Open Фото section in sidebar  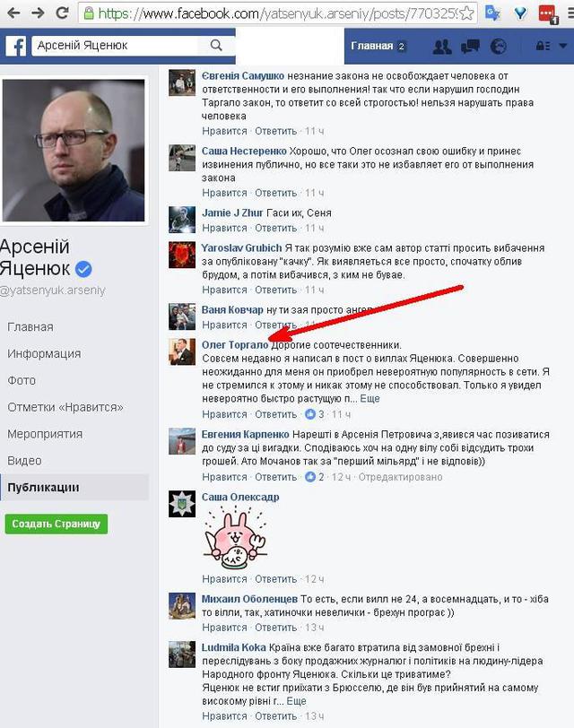tap(22, 380)
